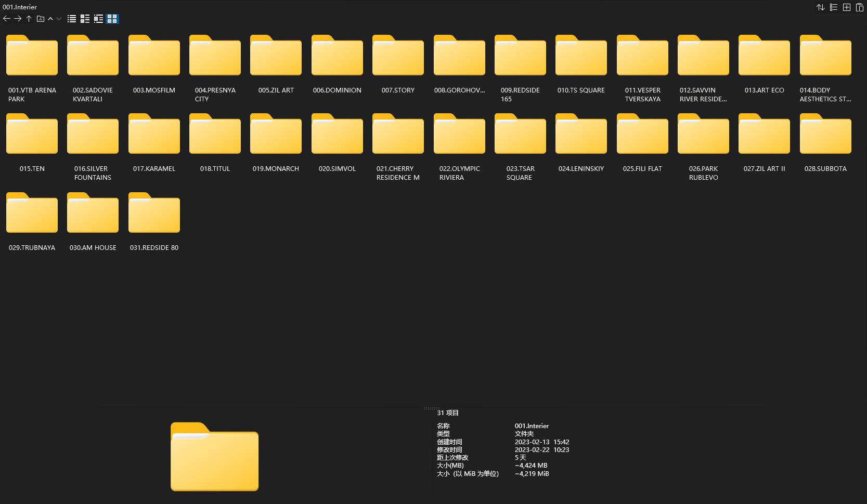Switch to the two-row tiles view
The width and height of the screenshot is (867, 504).
85,19
